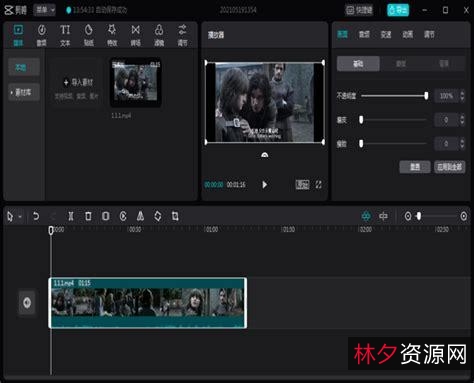The image size is (474, 383).
Task: Open the Effects tab icon
Action: 112,35
